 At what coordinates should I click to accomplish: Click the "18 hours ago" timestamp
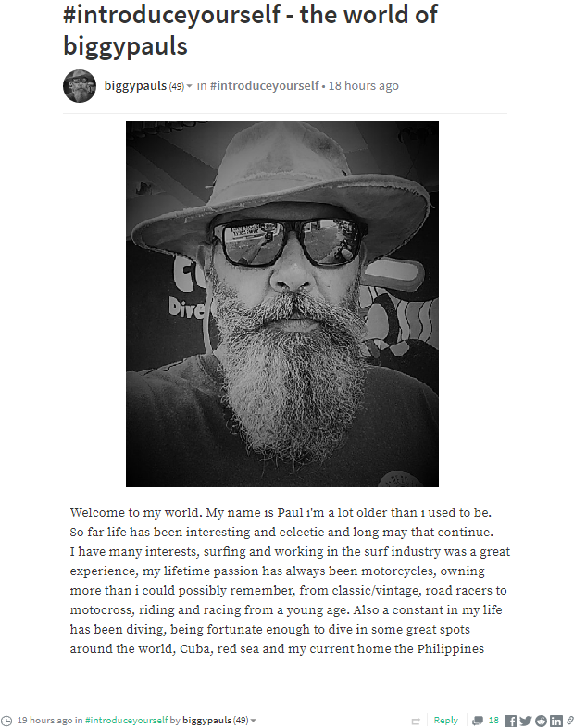click(x=364, y=86)
